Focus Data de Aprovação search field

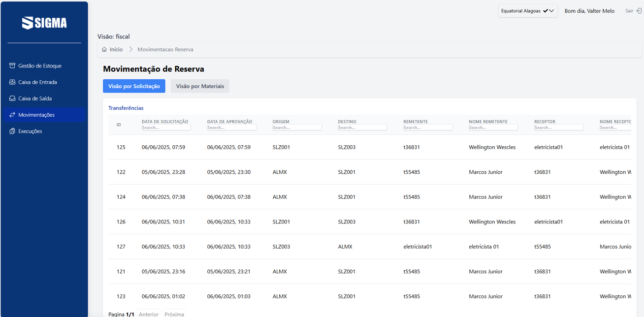pos(231,127)
